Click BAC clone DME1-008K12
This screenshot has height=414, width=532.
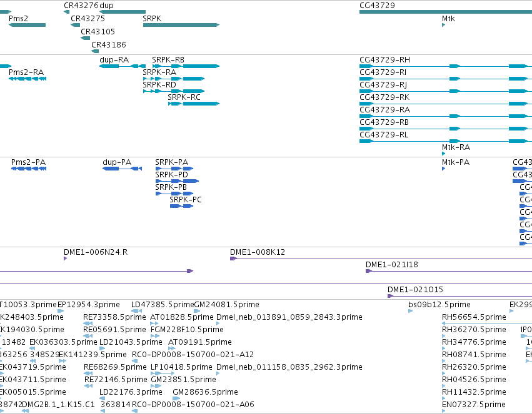[381, 259]
